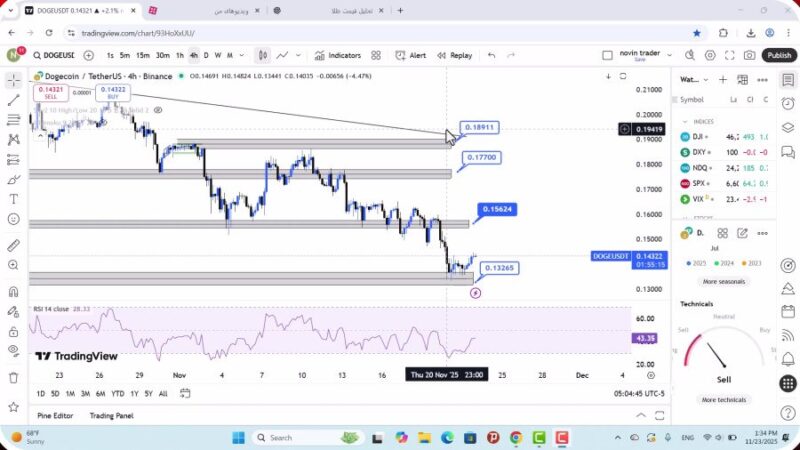Open the Pine Editor tab
The image size is (800, 450).
55,415
